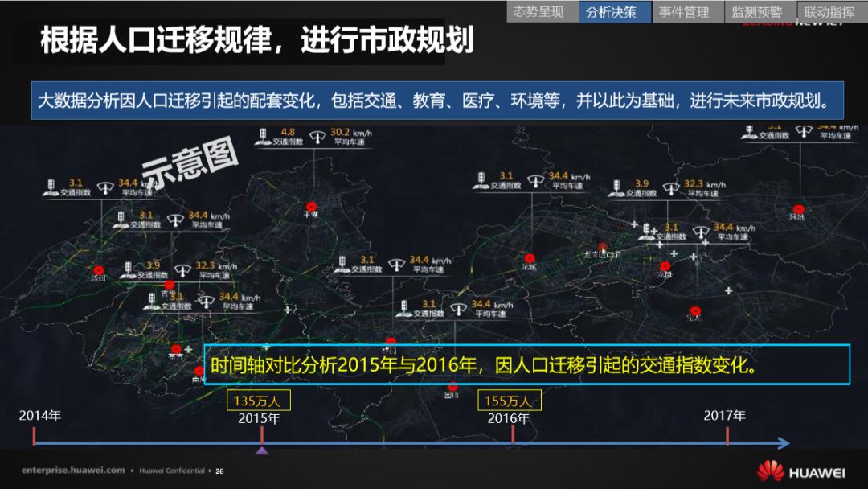
Task: Click the red 龙岗中心 marker on the map
Action: (x=603, y=247)
